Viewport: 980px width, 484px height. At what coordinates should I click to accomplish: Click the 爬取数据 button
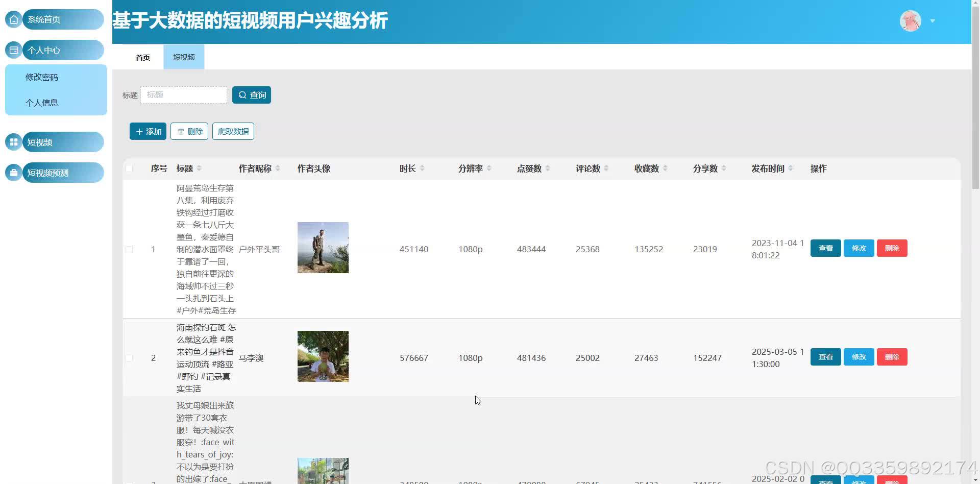pyautogui.click(x=233, y=131)
